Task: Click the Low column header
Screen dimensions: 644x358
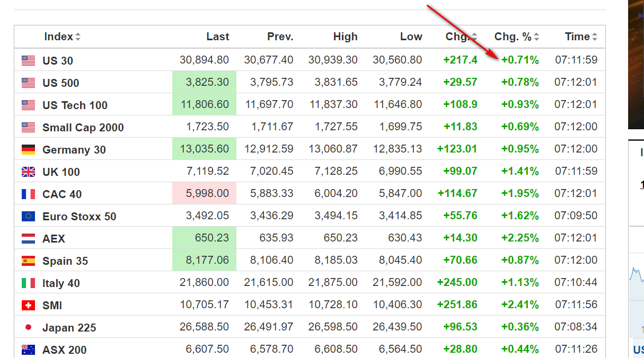Action: click(x=411, y=37)
